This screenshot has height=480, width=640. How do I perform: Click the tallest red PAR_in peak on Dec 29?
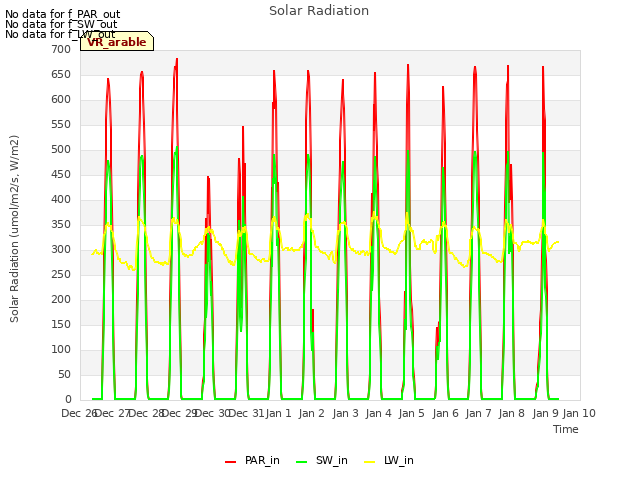177,59
